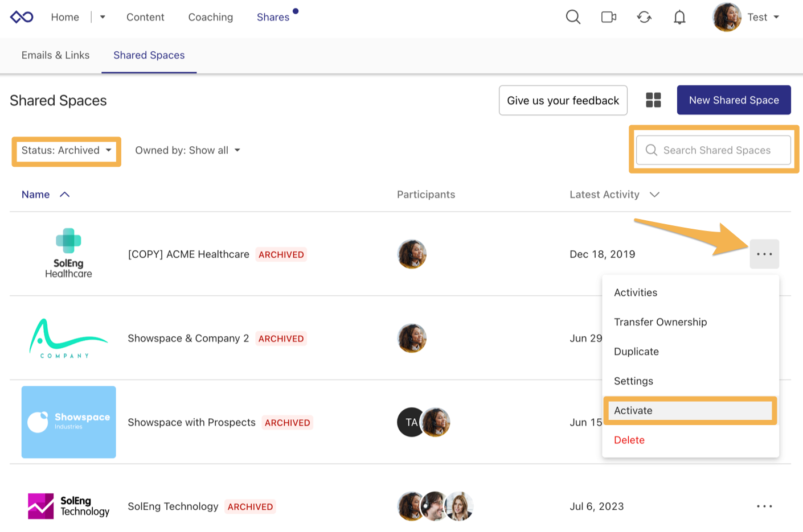The image size is (803, 532).
Task: Click the Showpad infinity logo
Action: click(x=22, y=17)
